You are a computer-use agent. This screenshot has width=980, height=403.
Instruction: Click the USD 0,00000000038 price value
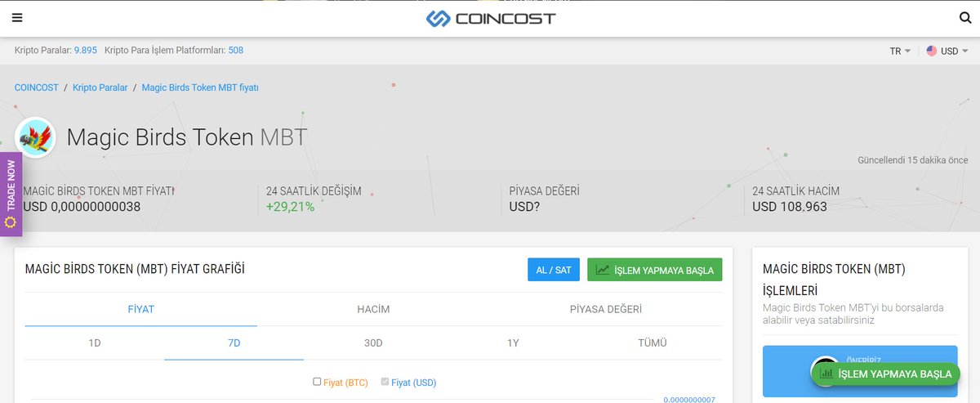[x=82, y=207]
